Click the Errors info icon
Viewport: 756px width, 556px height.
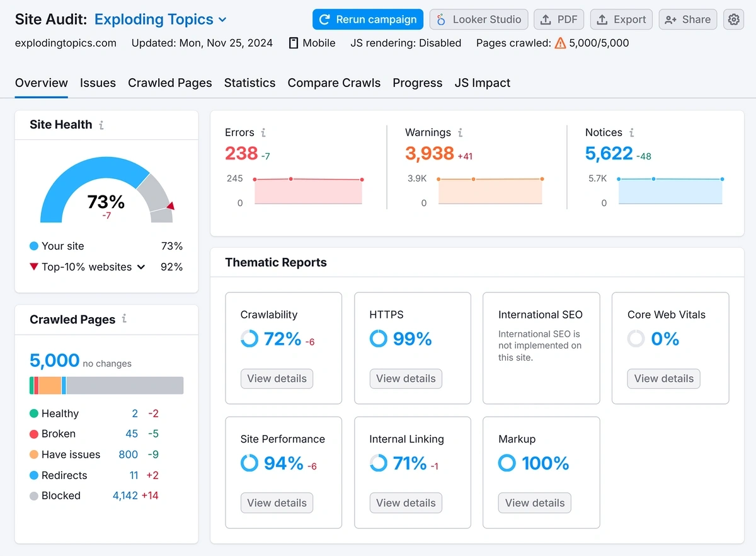coord(263,132)
